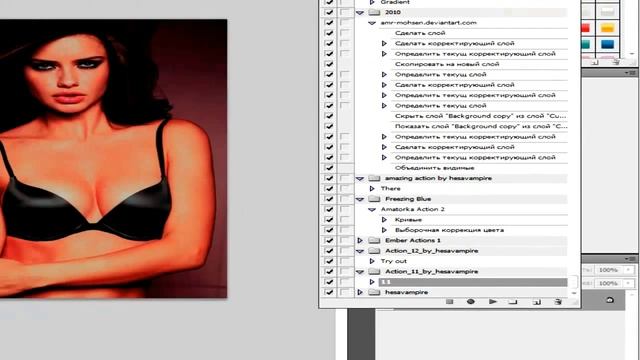Play the selected action
This screenshot has width=640, height=360.
[x=493, y=302]
